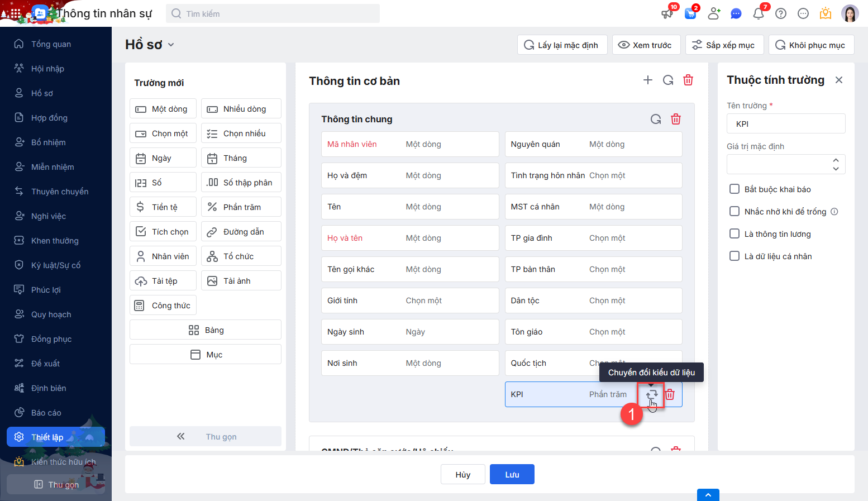Add a Mục section element
The image size is (868, 501).
pos(206,354)
